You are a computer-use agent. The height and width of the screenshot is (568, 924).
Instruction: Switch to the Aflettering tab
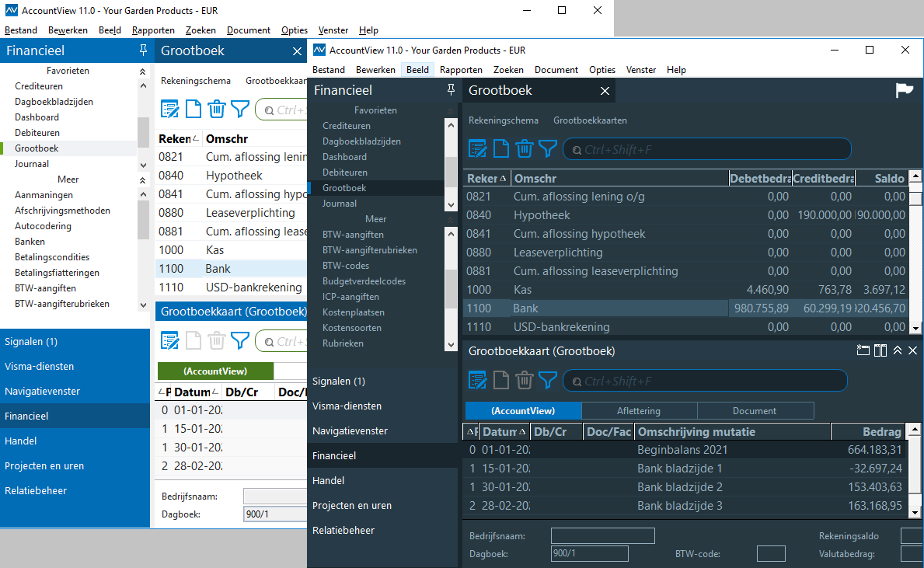[638, 411]
